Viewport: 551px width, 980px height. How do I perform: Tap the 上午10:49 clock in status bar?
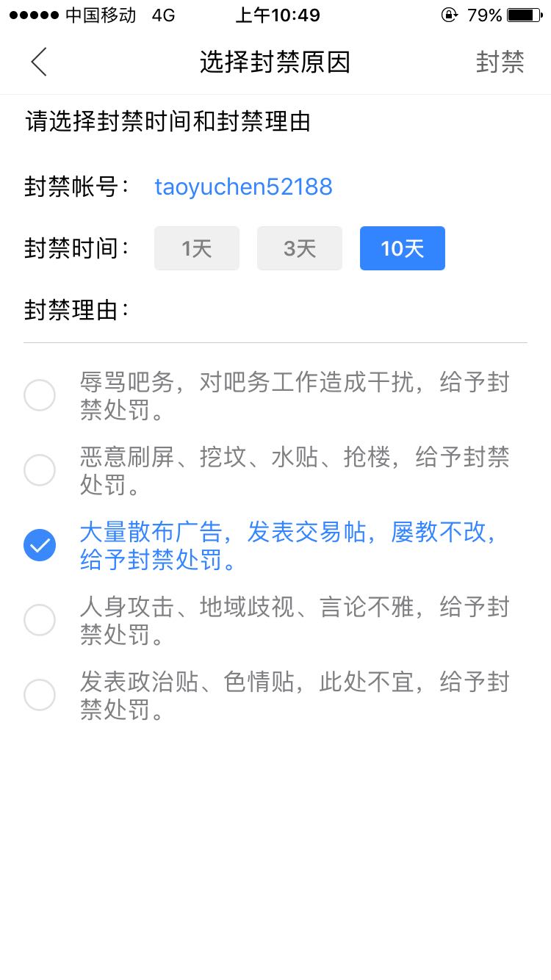[x=277, y=15]
